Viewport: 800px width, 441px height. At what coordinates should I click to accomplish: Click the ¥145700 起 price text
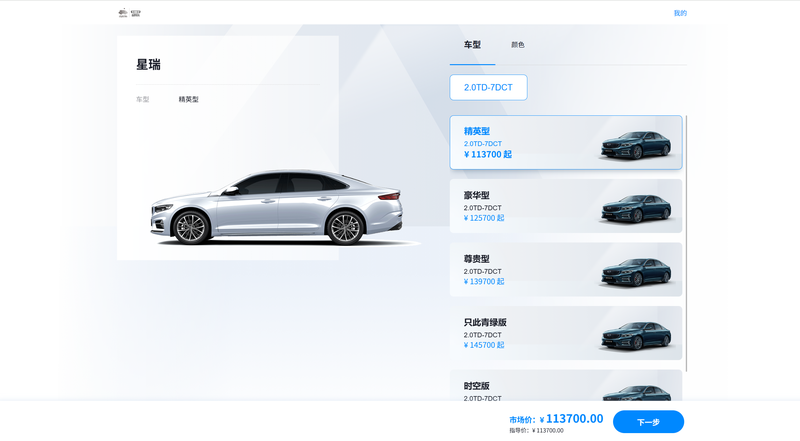click(x=484, y=345)
